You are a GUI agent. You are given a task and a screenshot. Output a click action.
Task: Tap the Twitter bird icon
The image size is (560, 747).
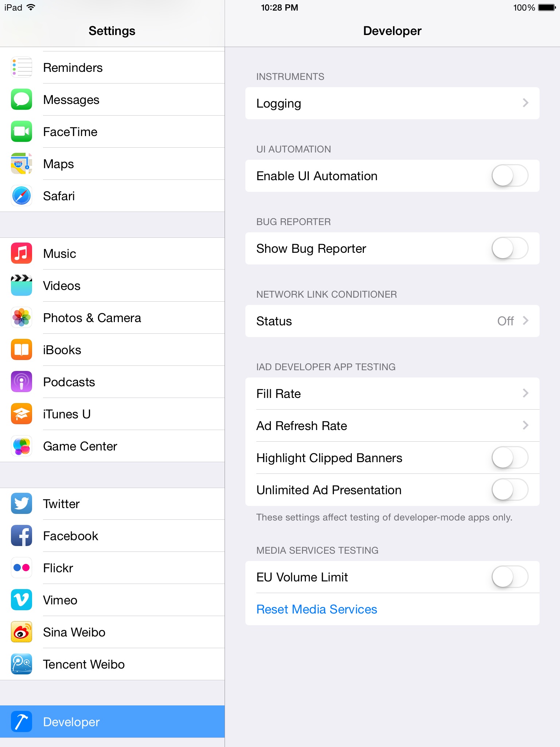22,504
